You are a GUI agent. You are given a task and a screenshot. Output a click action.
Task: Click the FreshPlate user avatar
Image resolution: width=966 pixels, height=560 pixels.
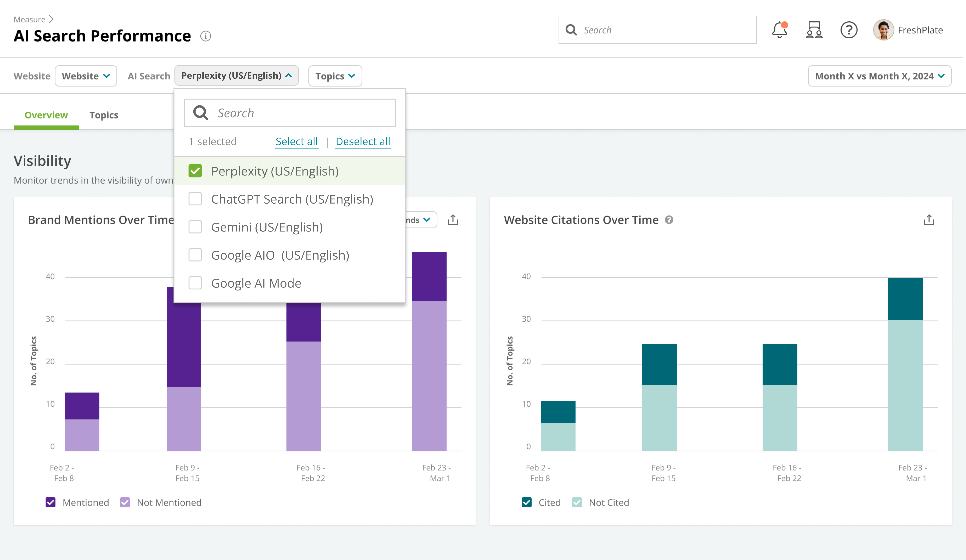pyautogui.click(x=883, y=30)
